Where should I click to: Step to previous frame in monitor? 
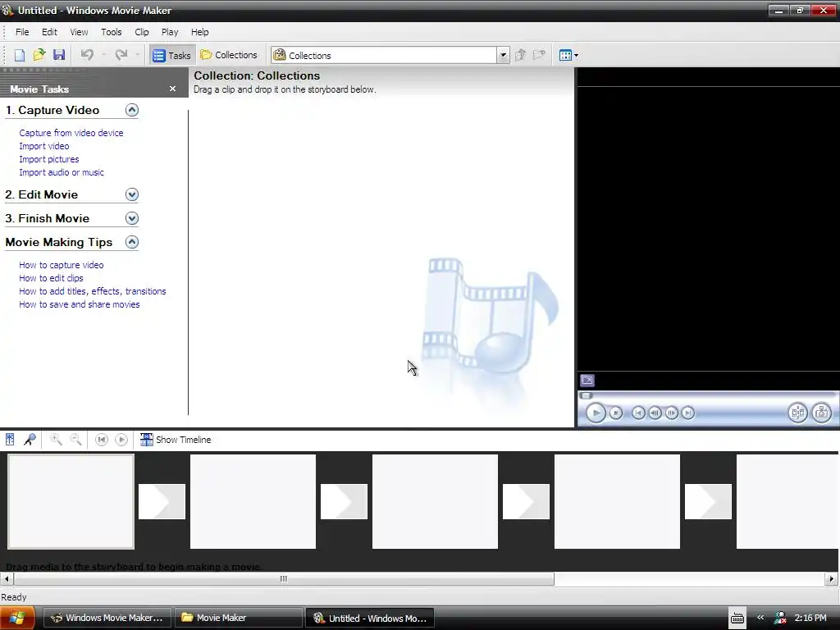655,413
